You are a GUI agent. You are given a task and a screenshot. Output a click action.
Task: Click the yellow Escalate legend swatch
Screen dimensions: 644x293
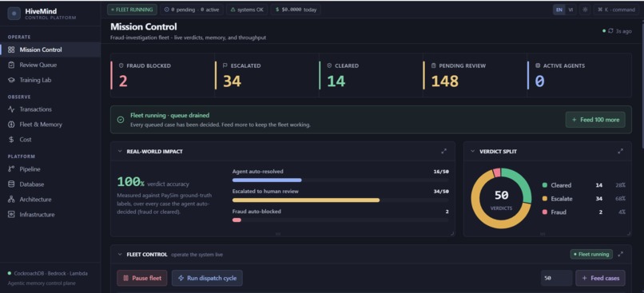(545, 199)
